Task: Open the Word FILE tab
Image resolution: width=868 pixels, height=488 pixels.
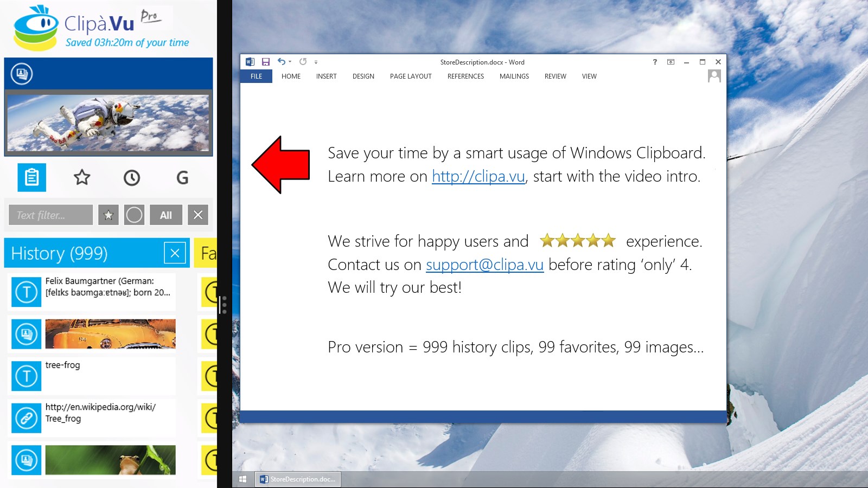Action: pyautogui.click(x=256, y=76)
